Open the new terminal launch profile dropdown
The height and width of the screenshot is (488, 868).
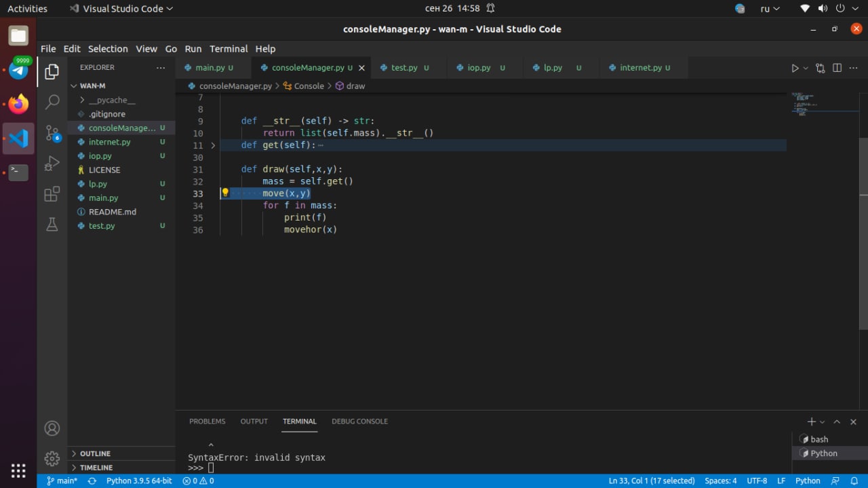[823, 422]
